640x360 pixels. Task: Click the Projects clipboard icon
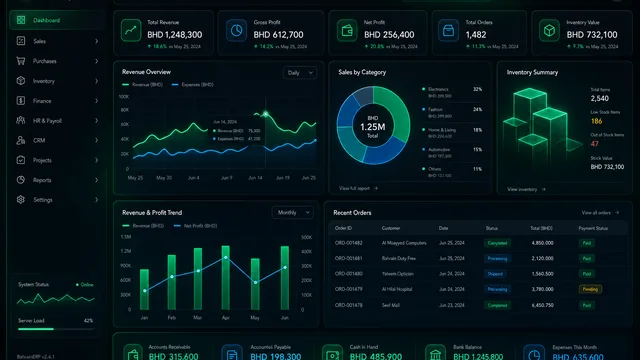[x=21, y=160]
